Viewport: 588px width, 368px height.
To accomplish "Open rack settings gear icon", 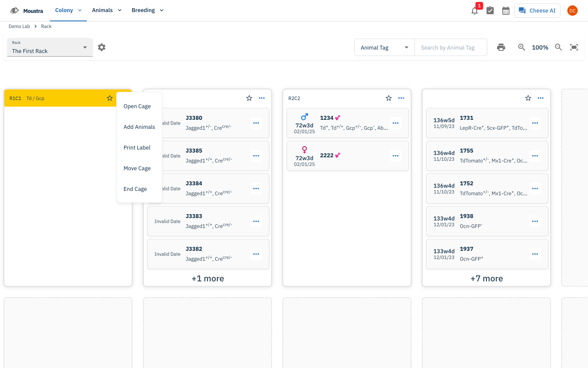I will [x=102, y=47].
